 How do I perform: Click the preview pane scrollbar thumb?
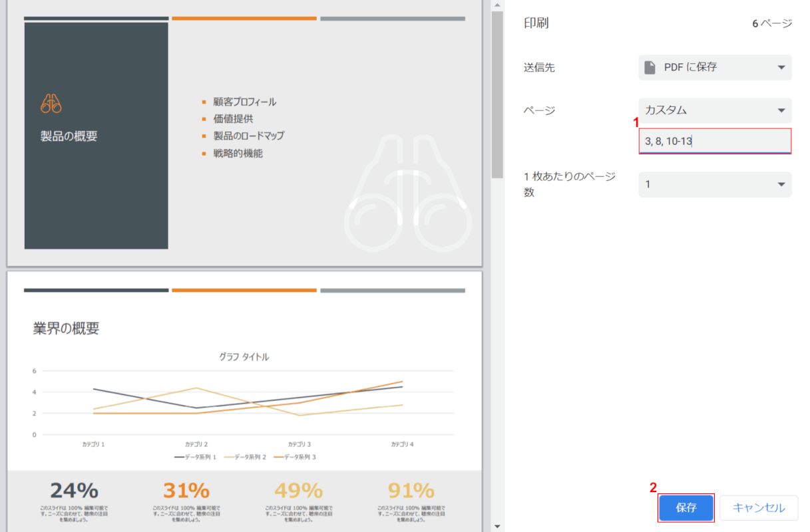coord(497,93)
